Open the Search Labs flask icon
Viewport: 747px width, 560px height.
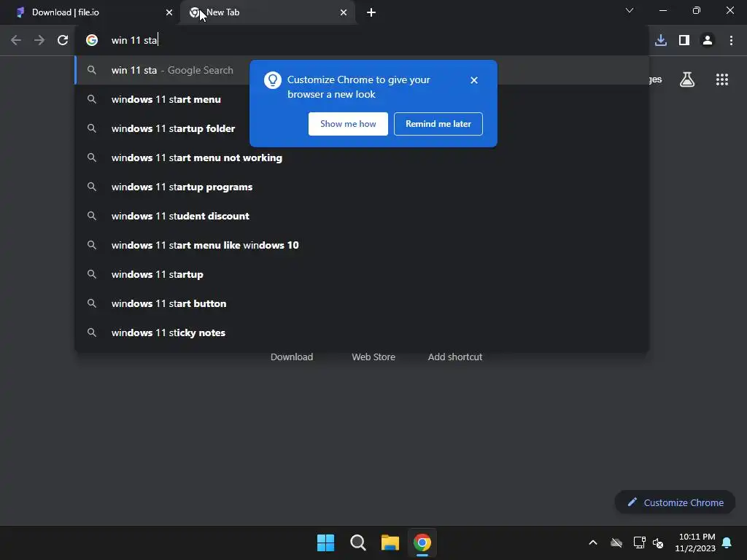(687, 79)
